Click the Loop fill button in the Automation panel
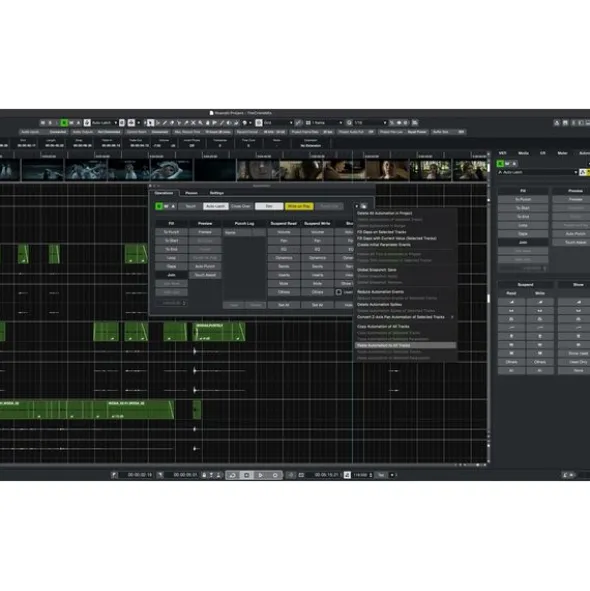The image size is (590, 591). (172, 258)
